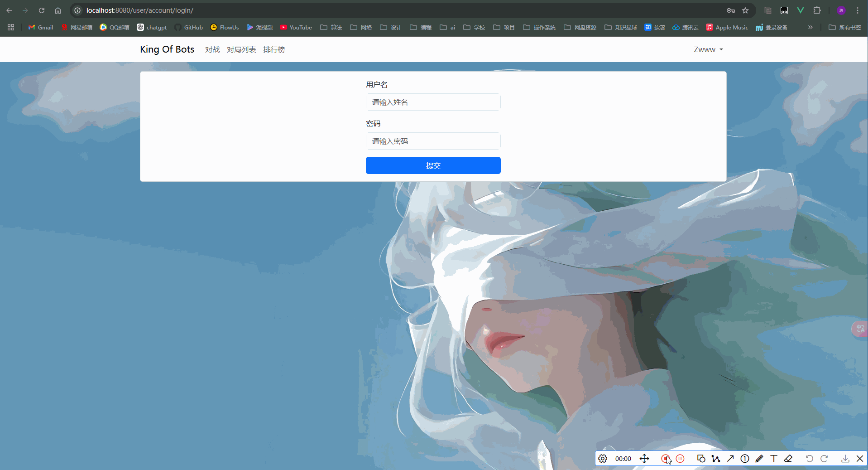Focus the 密码 input field
This screenshot has width=868, height=470.
[433, 141]
